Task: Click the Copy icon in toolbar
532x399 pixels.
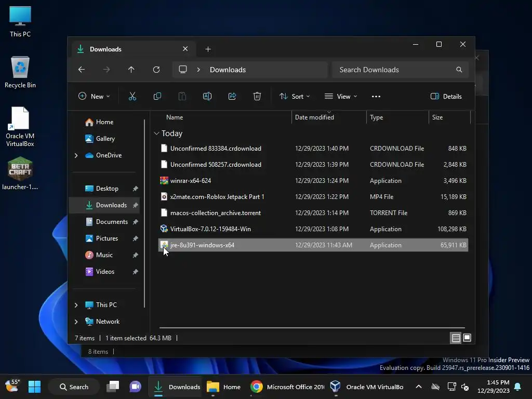Action: pos(157,96)
